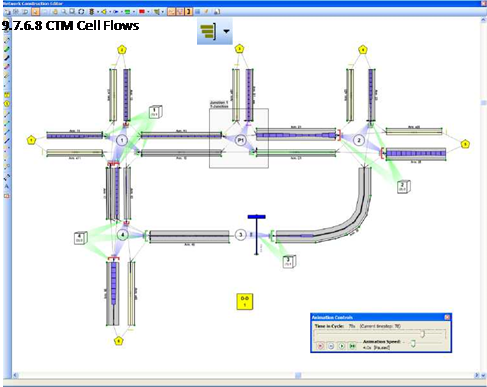Click the red block toolbar icon
Viewport: 487px width, 387px height.
click(142, 12)
